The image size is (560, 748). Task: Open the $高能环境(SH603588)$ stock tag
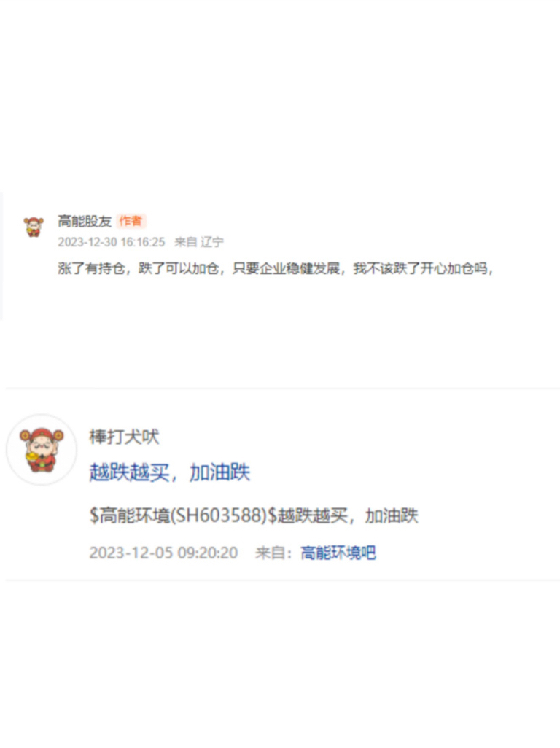pyautogui.click(x=183, y=515)
